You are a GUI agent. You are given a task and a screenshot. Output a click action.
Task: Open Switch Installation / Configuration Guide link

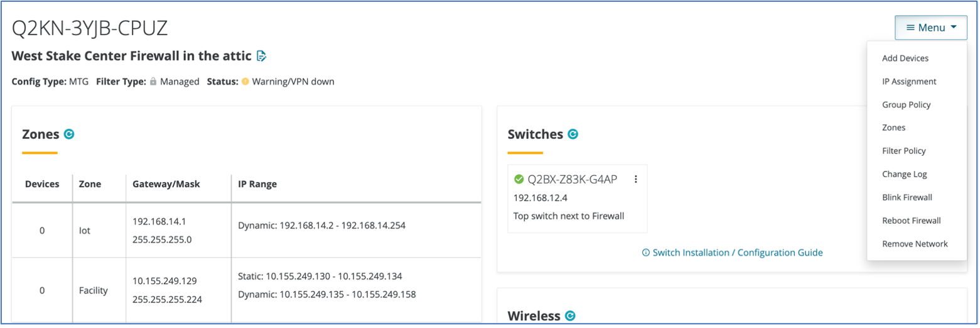(x=732, y=253)
